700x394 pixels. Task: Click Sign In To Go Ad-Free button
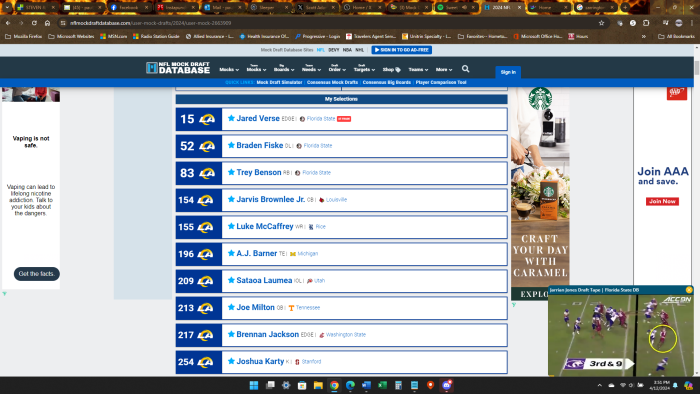[x=402, y=50]
